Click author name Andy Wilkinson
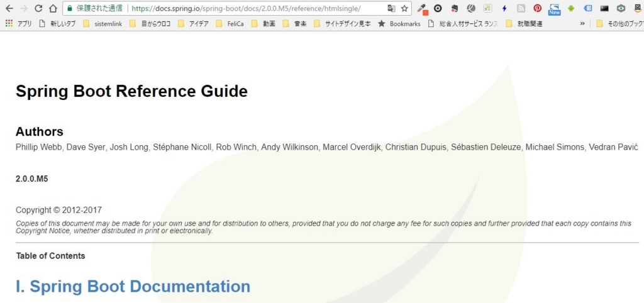The height and width of the screenshot is (303, 644). tap(289, 147)
